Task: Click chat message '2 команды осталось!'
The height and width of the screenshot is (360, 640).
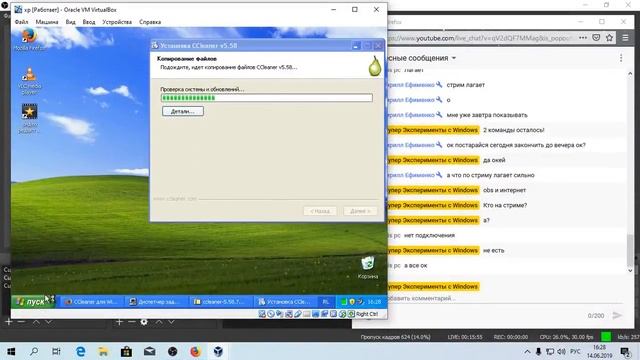Action: (513, 130)
